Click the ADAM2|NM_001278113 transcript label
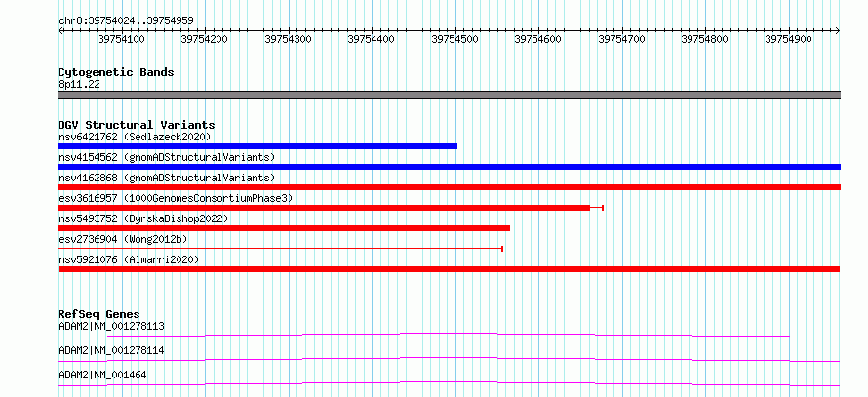This screenshot has width=868, height=397. point(111,326)
